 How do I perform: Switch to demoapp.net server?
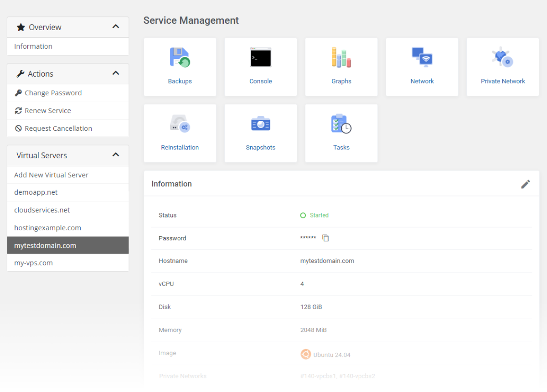(x=68, y=192)
